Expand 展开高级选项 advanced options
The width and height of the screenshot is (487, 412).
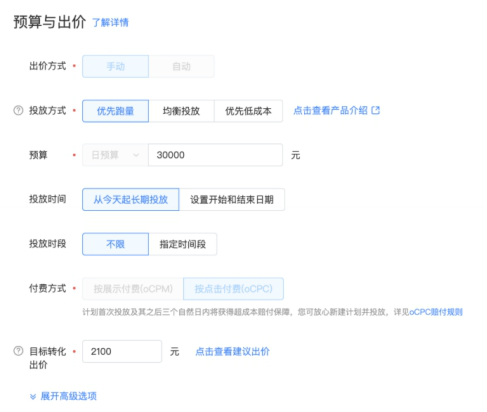[x=69, y=396]
